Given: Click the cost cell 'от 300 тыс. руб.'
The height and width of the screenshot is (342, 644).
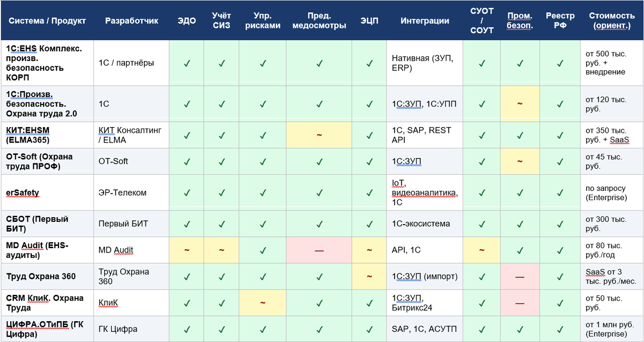Looking at the screenshot, I should pos(612,224).
